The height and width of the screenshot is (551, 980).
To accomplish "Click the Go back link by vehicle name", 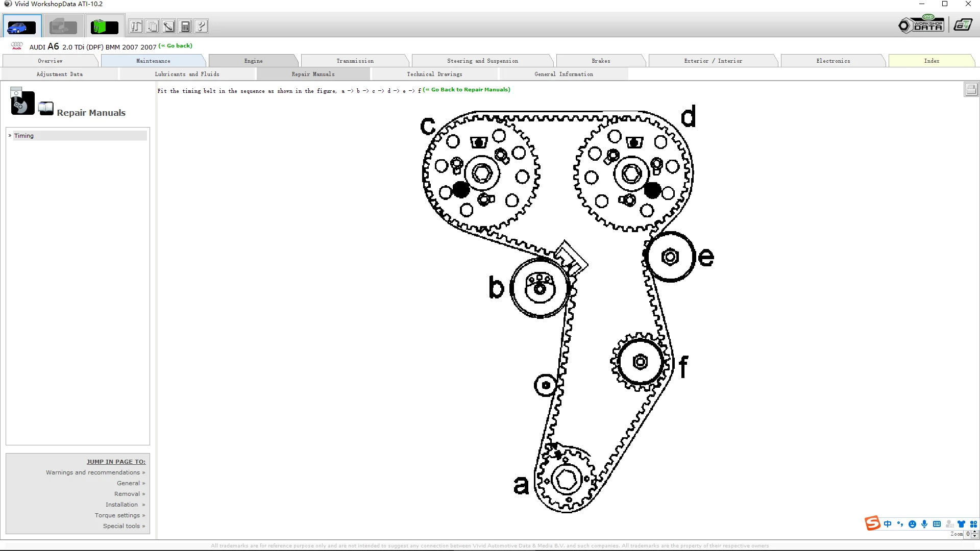I will pos(177,46).
